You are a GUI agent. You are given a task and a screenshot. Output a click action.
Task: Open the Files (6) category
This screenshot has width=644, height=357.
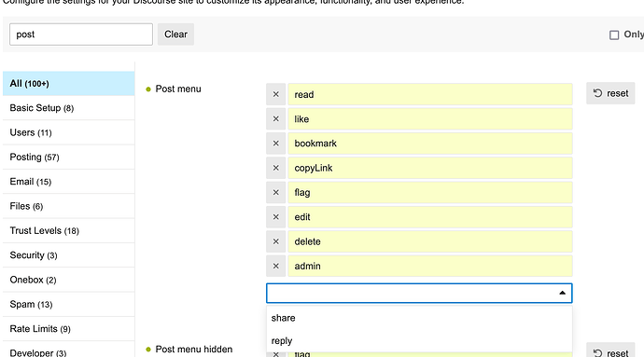click(x=68, y=206)
